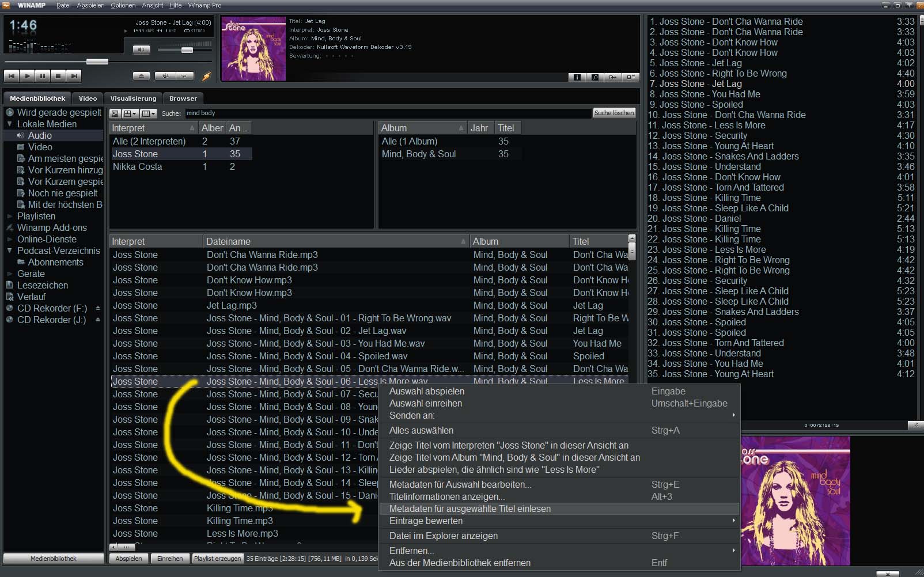
Task: Click the Suche search field
Action: click(386, 113)
